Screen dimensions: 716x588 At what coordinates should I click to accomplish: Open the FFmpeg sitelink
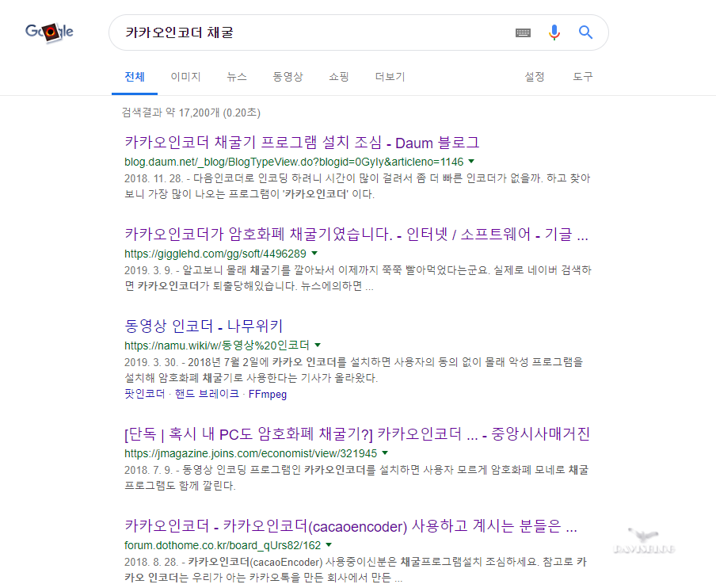pos(268,394)
